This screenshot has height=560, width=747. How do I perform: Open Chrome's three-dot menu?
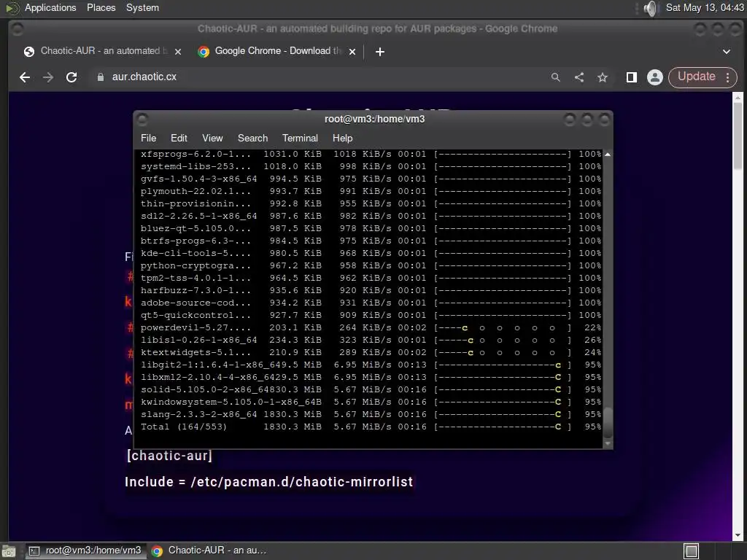(x=727, y=77)
